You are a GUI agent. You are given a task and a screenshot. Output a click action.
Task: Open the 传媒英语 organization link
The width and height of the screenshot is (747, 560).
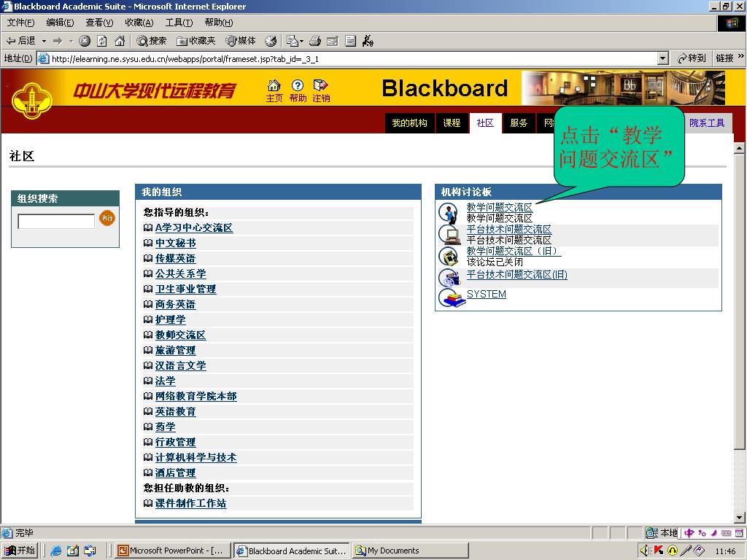click(175, 258)
